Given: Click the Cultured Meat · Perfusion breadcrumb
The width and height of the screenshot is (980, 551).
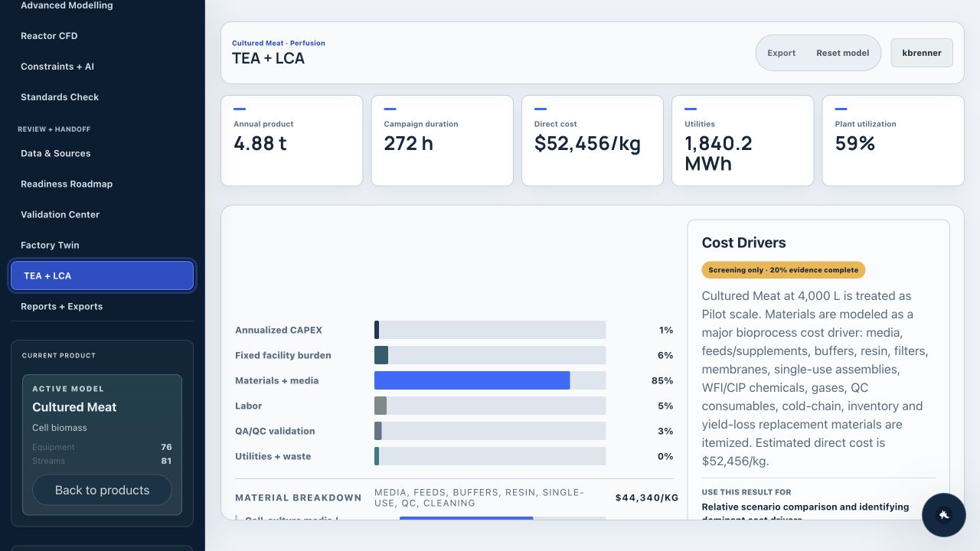Looking at the screenshot, I should [x=279, y=44].
